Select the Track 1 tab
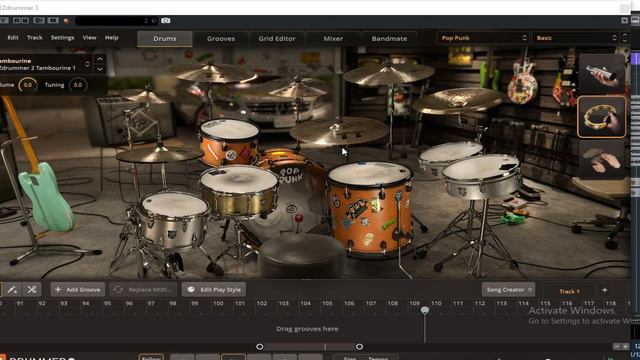Image resolution: width=640 pixels, height=360 pixels. tap(569, 291)
